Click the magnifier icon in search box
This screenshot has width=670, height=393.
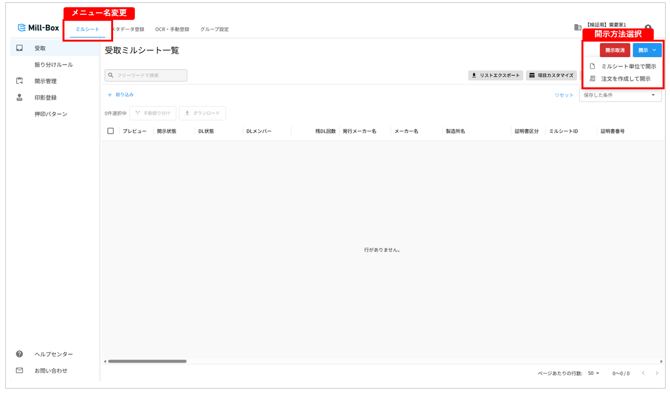111,75
